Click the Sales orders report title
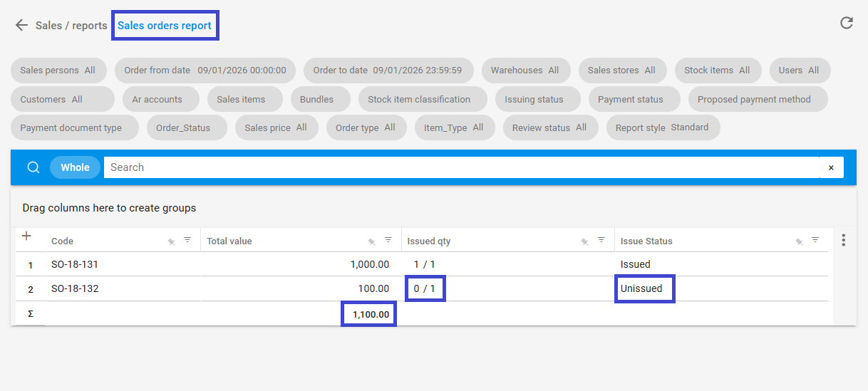 (165, 26)
